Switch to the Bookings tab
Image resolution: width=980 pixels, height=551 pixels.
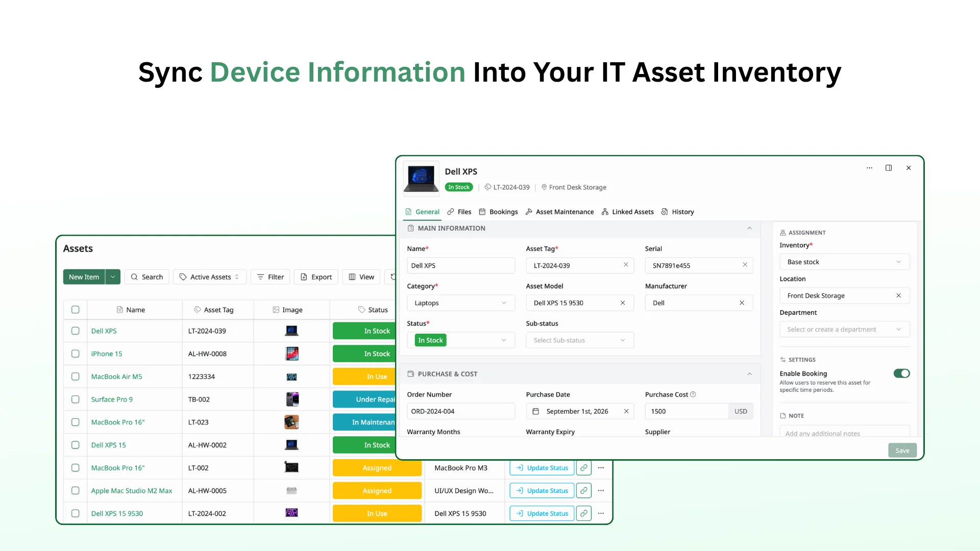click(x=498, y=212)
